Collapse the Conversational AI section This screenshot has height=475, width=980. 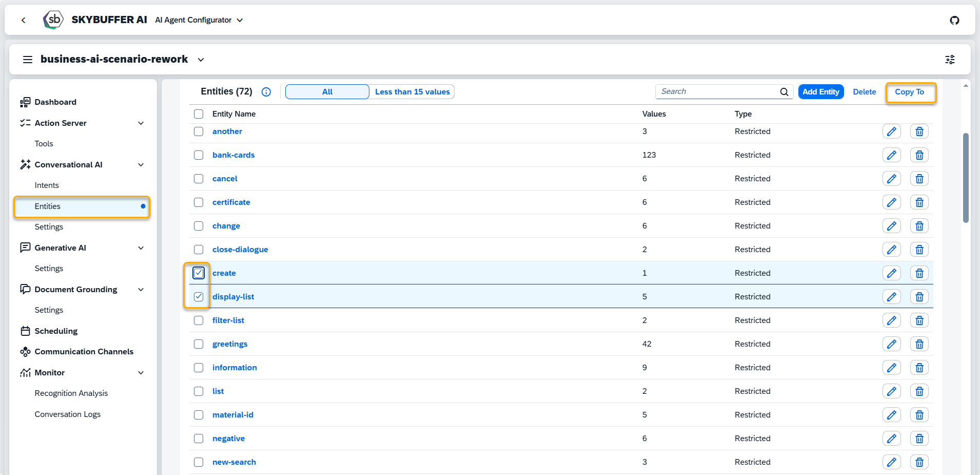(x=141, y=165)
